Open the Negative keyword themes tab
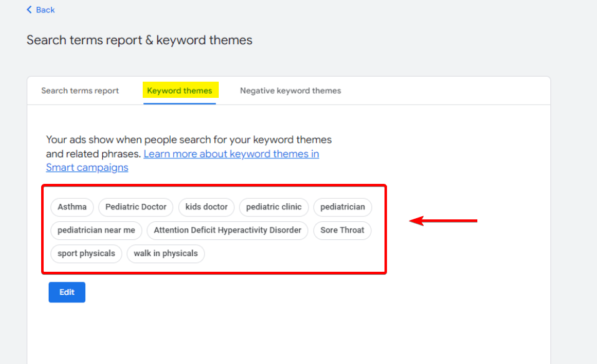Viewport: 597px width, 364px height. (290, 90)
